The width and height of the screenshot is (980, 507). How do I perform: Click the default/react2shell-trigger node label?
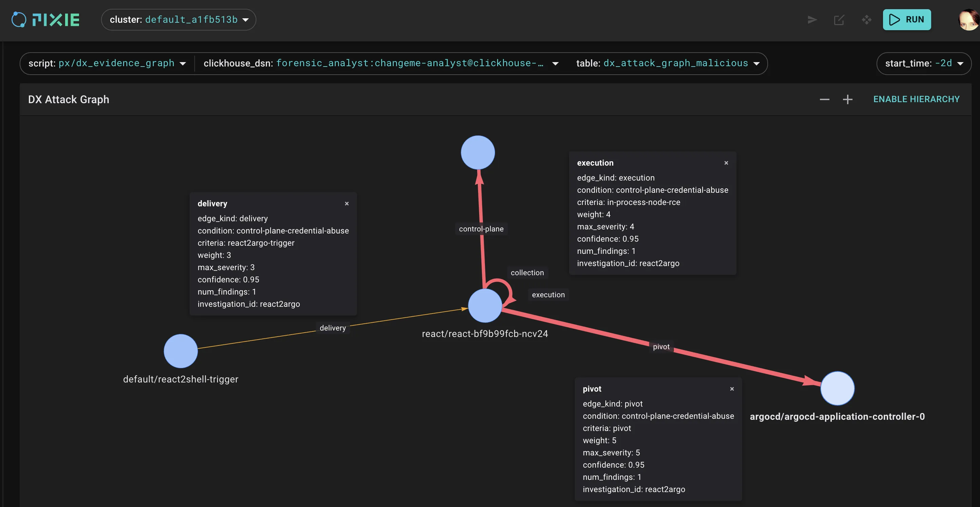[x=181, y=379]
